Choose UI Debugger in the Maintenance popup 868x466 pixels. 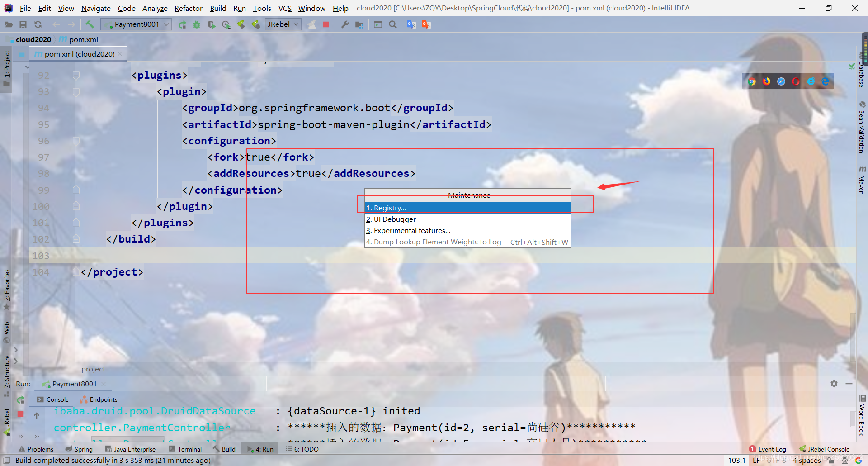(x=467, y=219)
